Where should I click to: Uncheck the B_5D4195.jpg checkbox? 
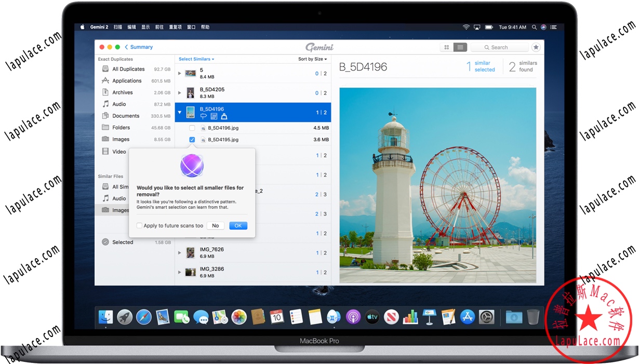click(x=192, y=140)
